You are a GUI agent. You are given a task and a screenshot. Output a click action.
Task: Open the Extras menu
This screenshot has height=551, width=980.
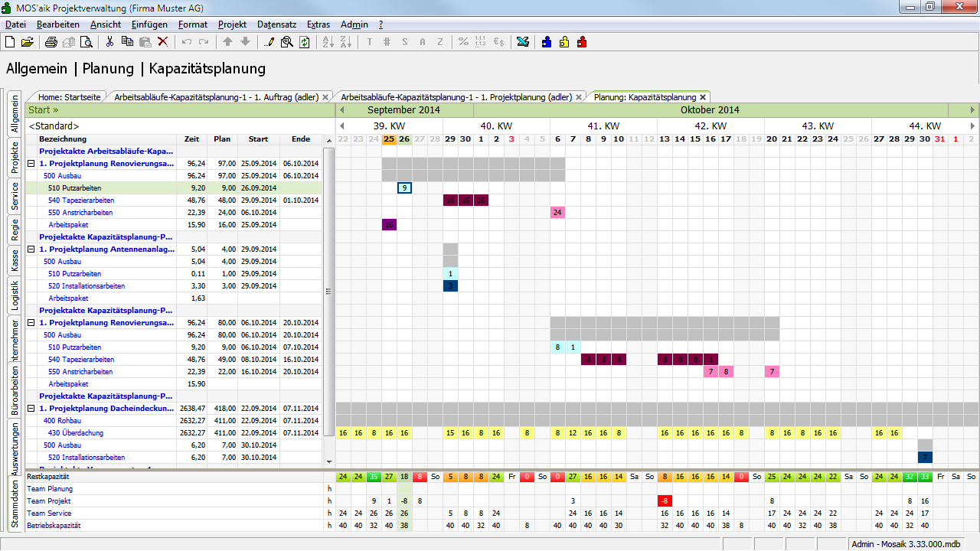(x=318, y=24)
